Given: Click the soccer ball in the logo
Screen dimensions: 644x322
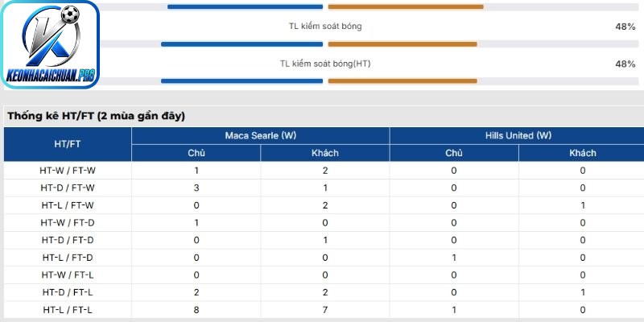Looking at the screenshot, I should click(70, 14).
